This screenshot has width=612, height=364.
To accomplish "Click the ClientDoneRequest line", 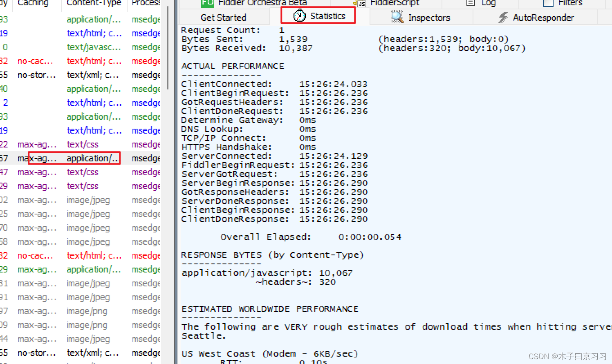I will click(275, 111).
